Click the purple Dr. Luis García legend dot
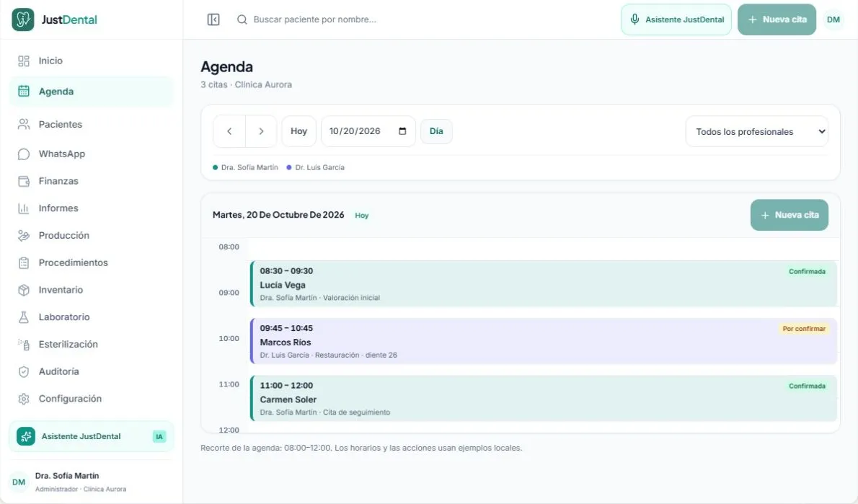The width and height of the screenshot is (858, 504). pos(289,167)
